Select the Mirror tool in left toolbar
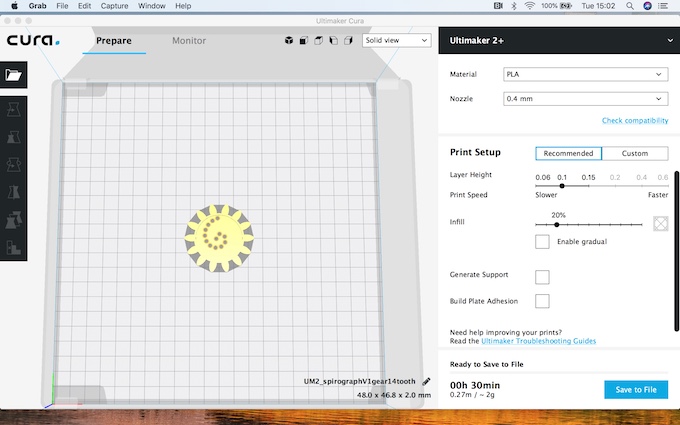The image size is (680, 425). point(13,192)
